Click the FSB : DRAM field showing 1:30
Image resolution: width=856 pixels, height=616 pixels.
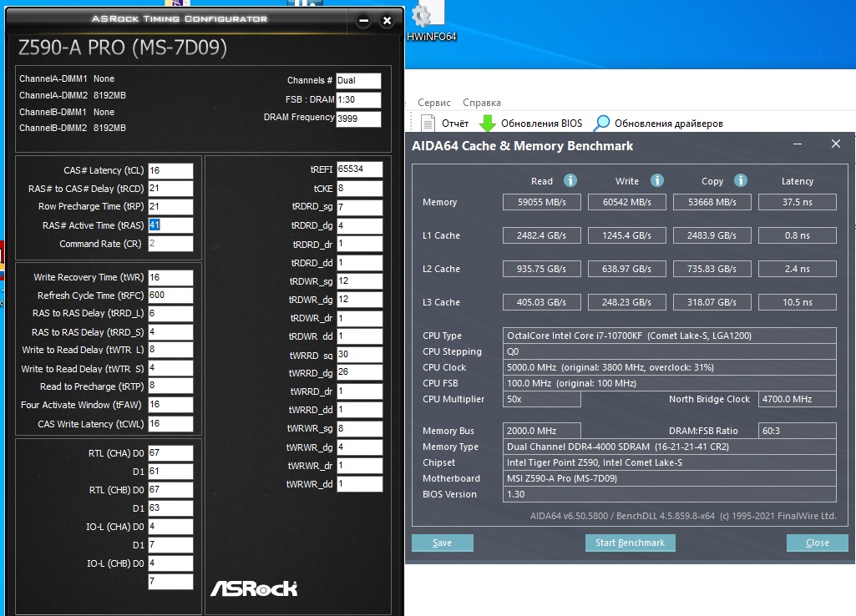[x=358, y=100]
